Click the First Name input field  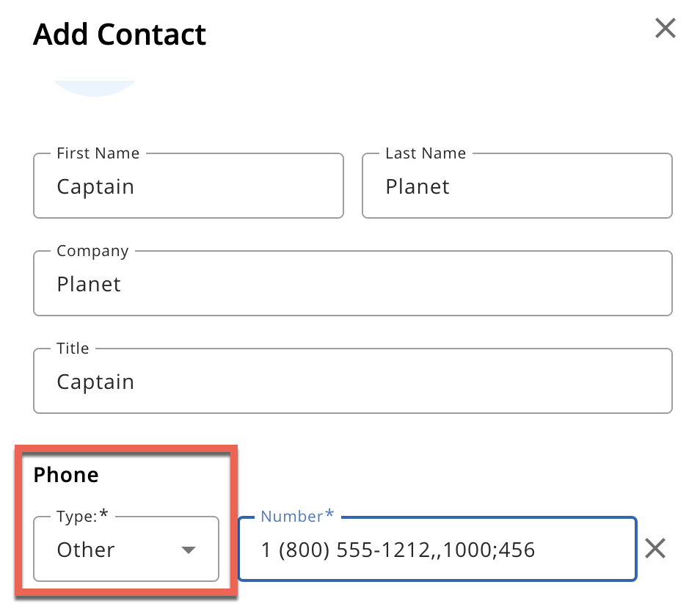189,186
